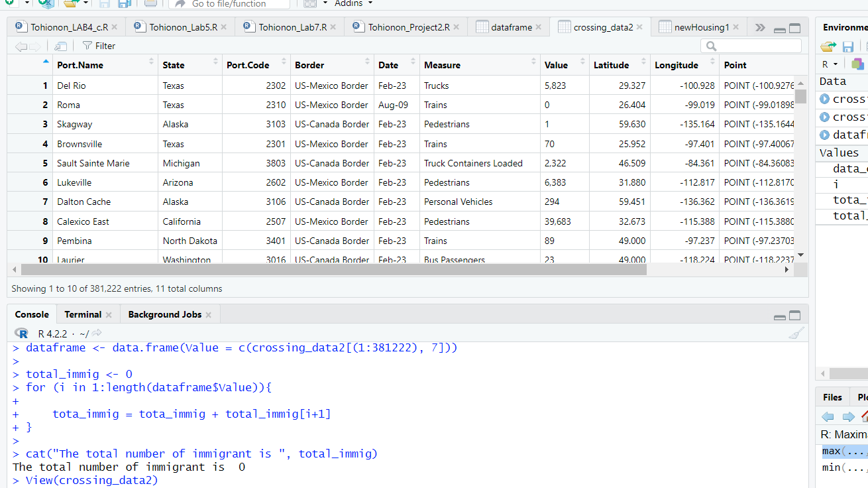Screen dimensions: 868x488
Task: Open the Addins dropdown menu
Action: click(353, 3)
